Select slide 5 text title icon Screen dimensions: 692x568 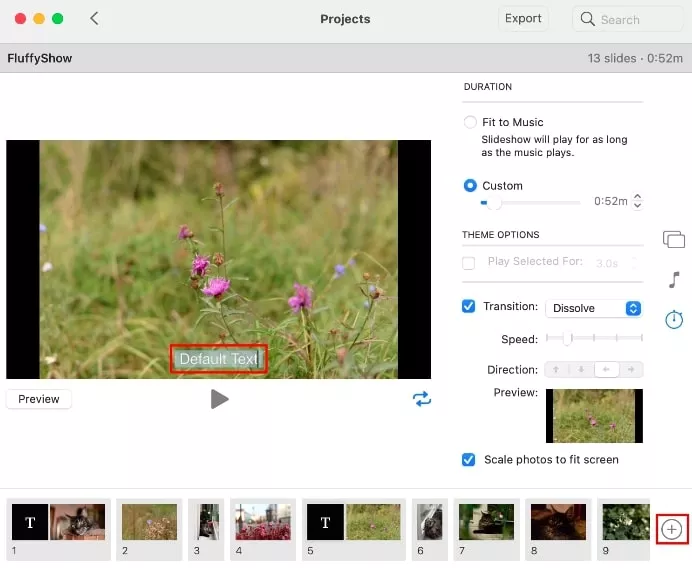coord(325,522)
